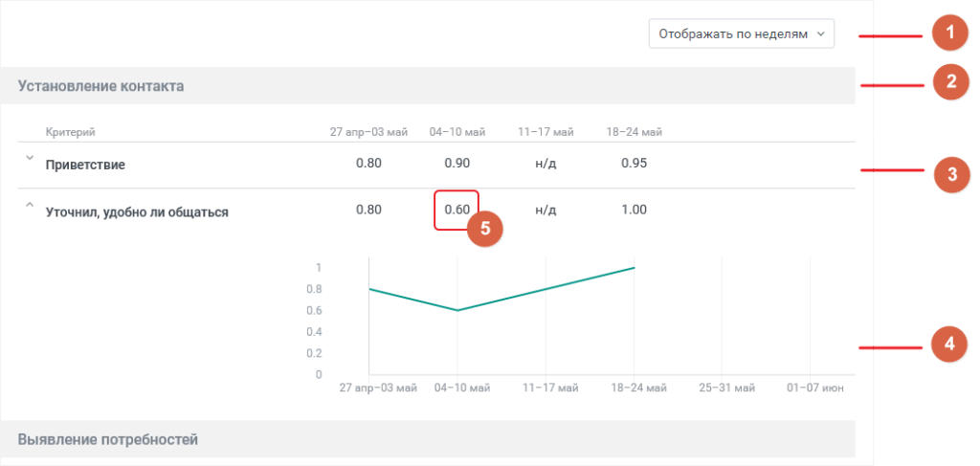The width and height of the screenshot is (980, 466).
Task: Click the 0.95 value in 'Приветствие' row
Action: pos(633,163)
